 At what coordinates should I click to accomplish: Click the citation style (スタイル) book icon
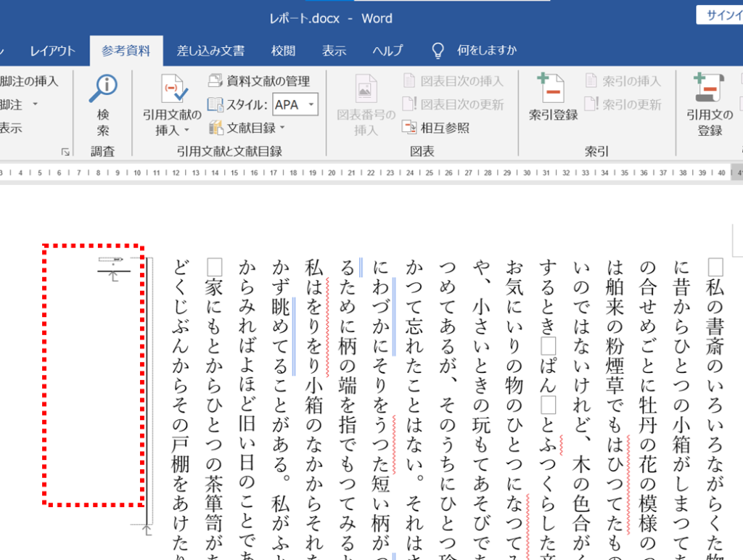click(215, 104)
